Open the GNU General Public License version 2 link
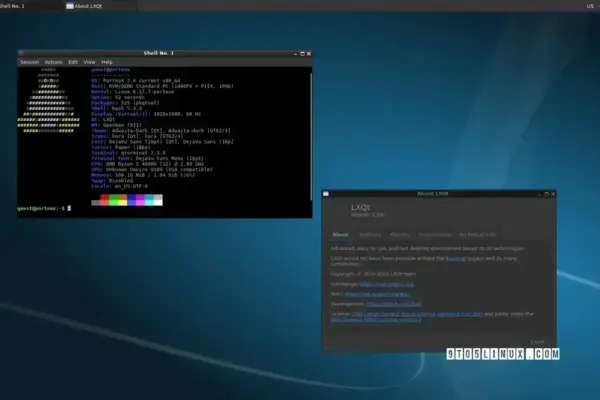600x400 pixels. tap(376, 319)
